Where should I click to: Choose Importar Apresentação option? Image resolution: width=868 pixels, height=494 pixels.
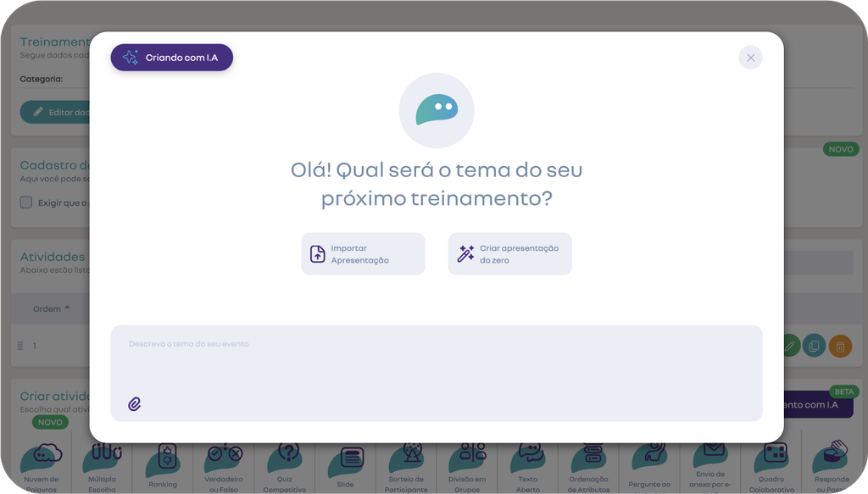(x=363, y=254)
